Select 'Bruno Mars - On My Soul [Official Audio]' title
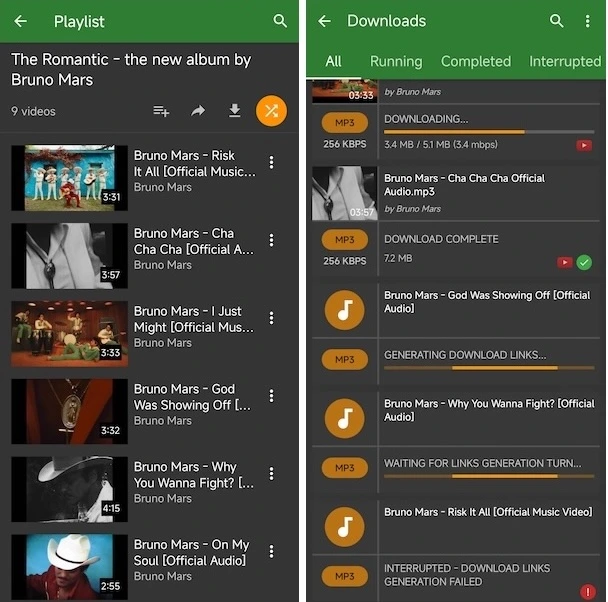The image size is (608, 602). coord(192,552)
